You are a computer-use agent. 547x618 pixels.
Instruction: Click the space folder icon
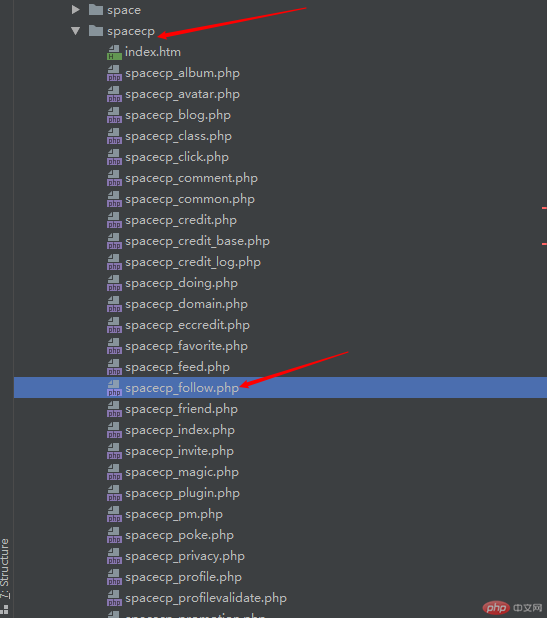[96, 9]
